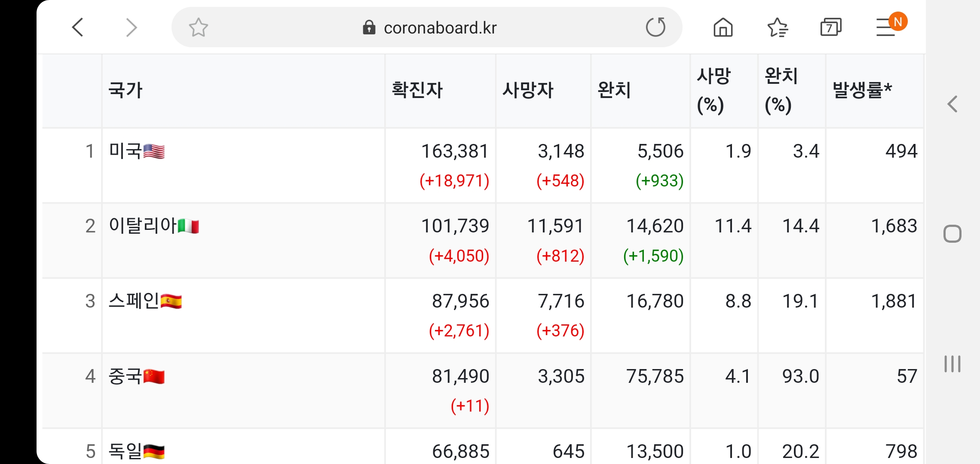Sort table by 사망자 column header
This screenshot has width=980, height=464.
click(x=528, y=90)
